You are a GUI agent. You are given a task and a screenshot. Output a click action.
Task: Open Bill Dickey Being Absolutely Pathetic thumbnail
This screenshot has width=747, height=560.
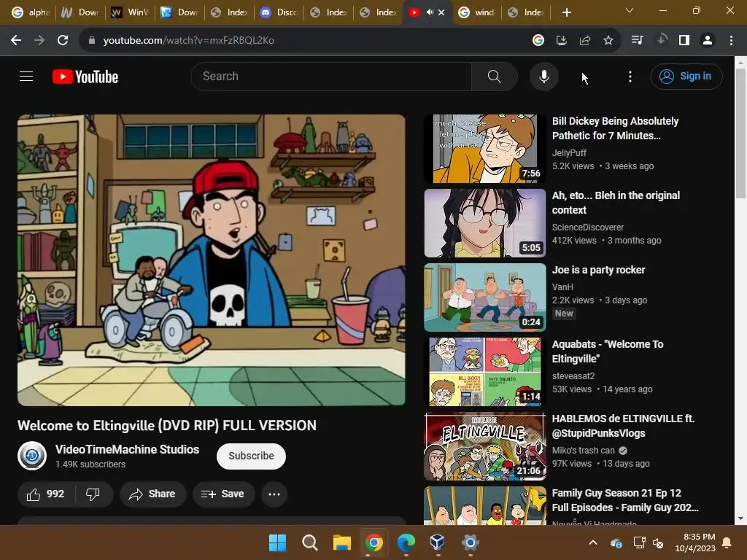pyautogui.click(x=485, y=149)
